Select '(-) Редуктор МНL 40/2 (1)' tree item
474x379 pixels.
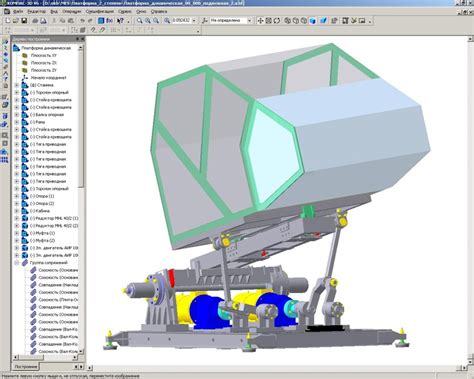click(54, 218)
